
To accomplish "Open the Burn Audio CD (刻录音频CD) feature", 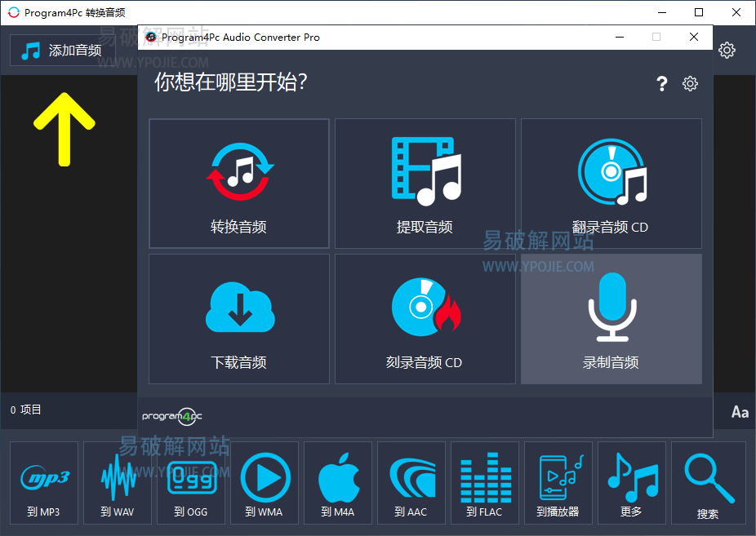I will [x=425, y=318].
